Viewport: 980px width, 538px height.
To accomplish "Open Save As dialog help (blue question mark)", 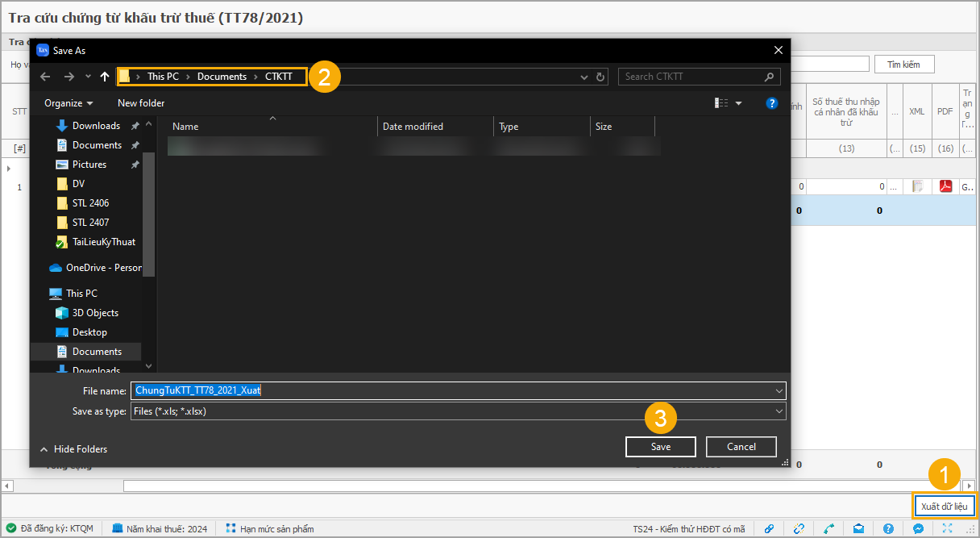I will (772, 103).
